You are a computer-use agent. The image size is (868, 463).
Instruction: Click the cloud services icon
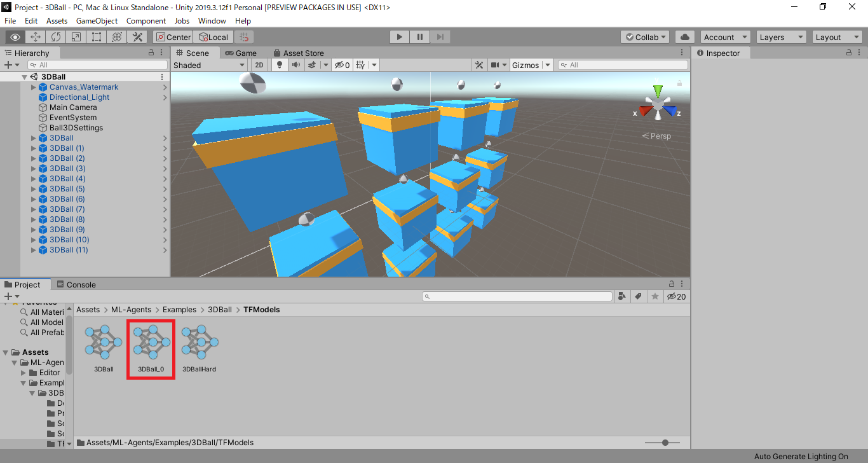[684, 37]
